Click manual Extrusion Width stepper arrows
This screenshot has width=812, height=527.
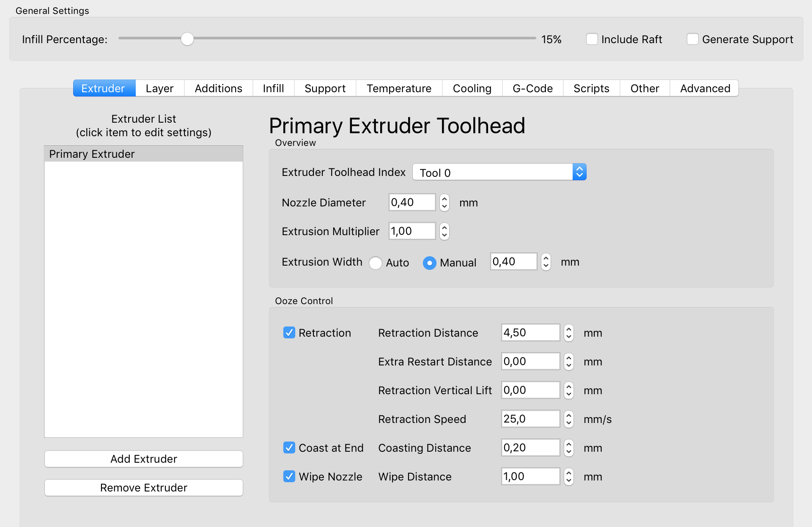pyautogui.click(x=546, y=262)
